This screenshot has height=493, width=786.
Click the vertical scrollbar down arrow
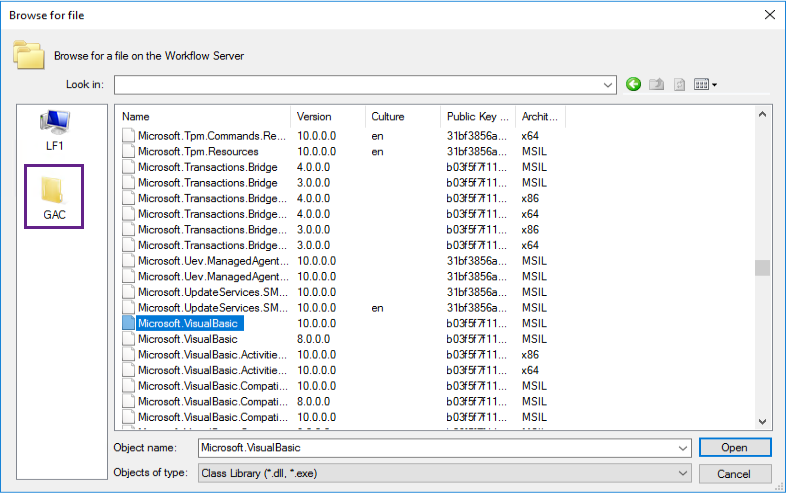763,423
